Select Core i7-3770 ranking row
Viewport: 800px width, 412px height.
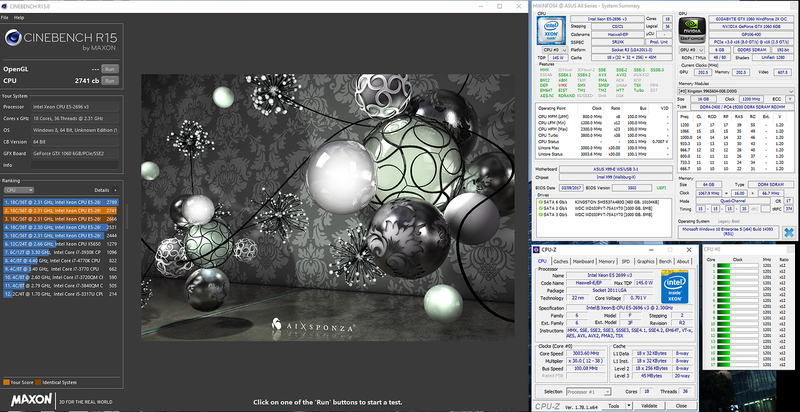point(61,269)
